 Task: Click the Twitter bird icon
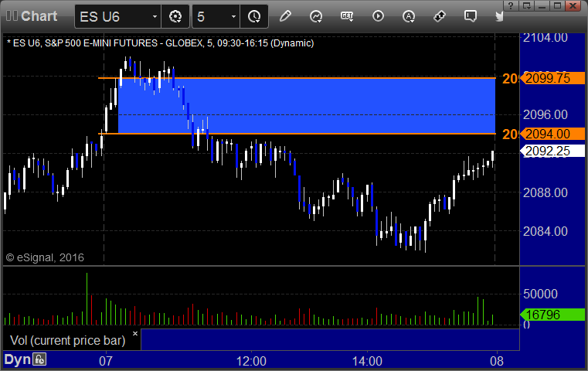(499, 16)
